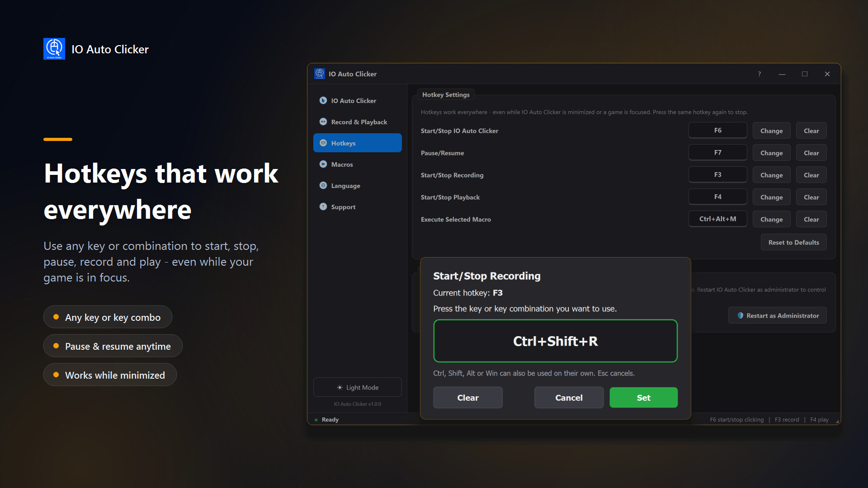This screenshot has width=868, height=488.
Task: Change the Execute Selected Macro hotkey
Action: (x=771, y=219)
